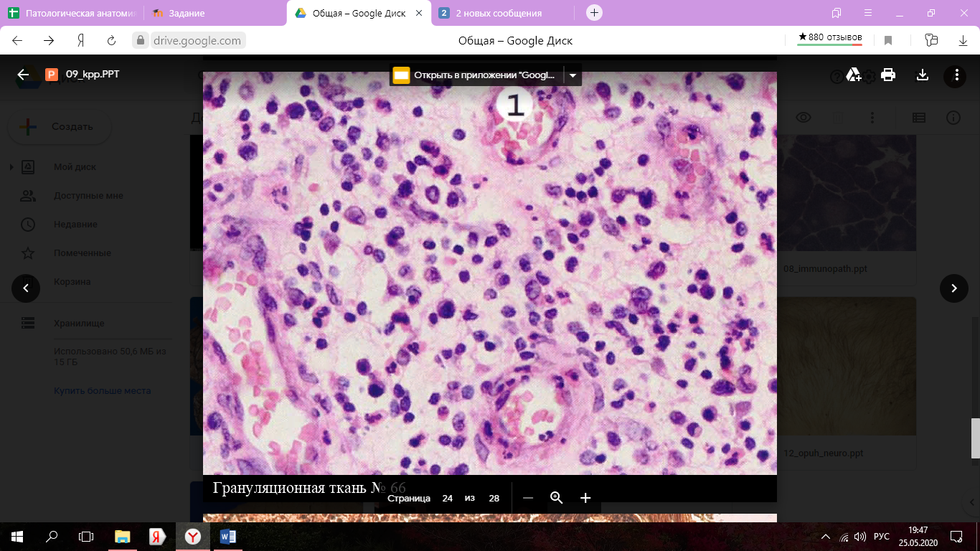This screenshot has width=980, height=551.
Task: Switch to the Патологическая анатомия tab
Action: 72,13
